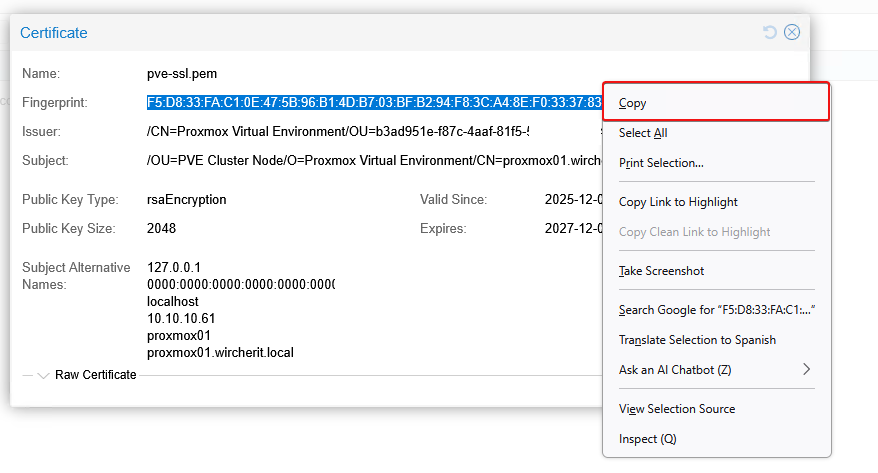The height and width of the screenshot is (473, 878).
Task: Click the pve-ssl.pem name value
Action: click(x=182, y=74)
